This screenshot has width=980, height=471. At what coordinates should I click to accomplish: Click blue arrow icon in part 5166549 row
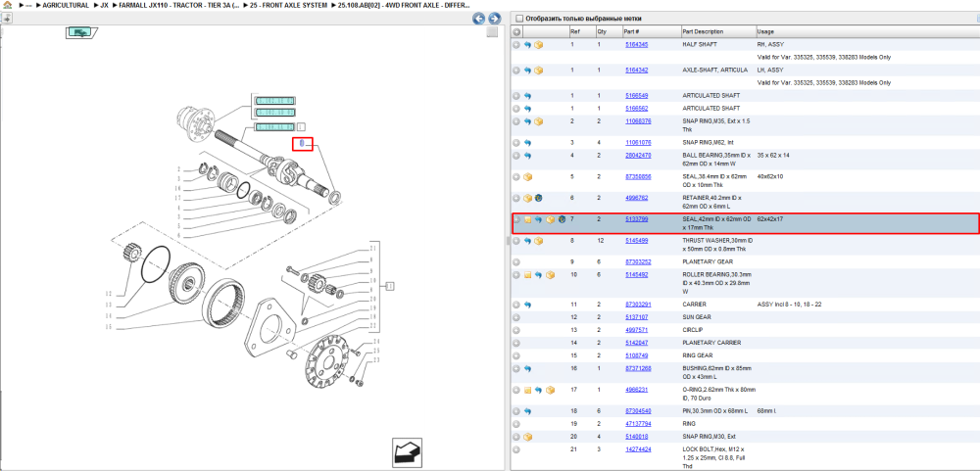click(527, 96)
